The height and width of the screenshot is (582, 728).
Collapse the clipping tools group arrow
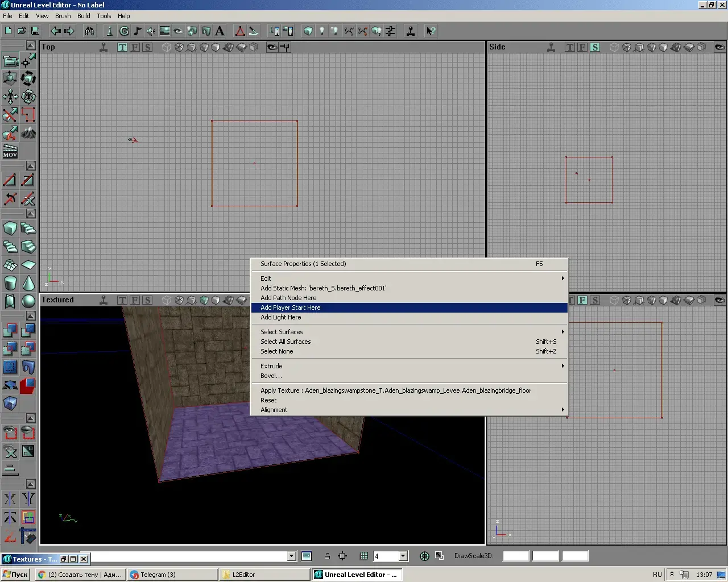(31, 166)
